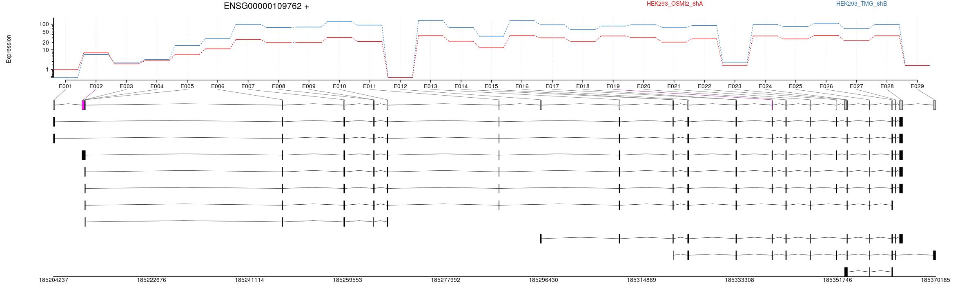
Task: Click exon label E021
Action: coord(674,86)
